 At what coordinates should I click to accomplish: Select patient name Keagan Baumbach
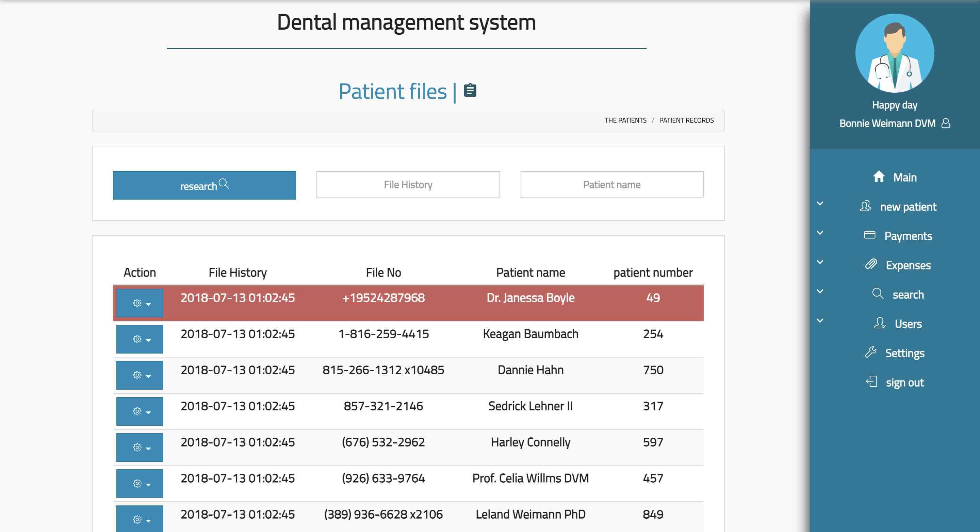tap(531, 334)
